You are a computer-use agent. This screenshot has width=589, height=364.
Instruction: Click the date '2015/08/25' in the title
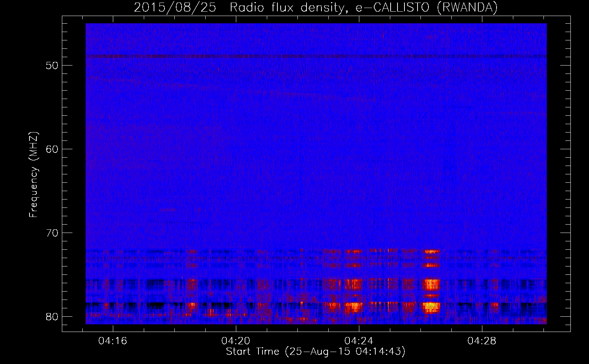(x=175, y=7)
